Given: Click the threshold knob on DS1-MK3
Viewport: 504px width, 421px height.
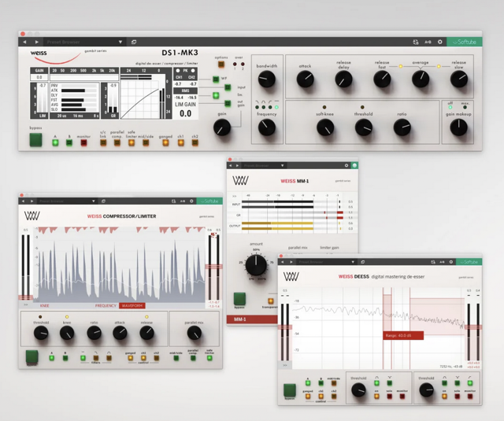Looking at the screenshot, I should pos(364,127).
